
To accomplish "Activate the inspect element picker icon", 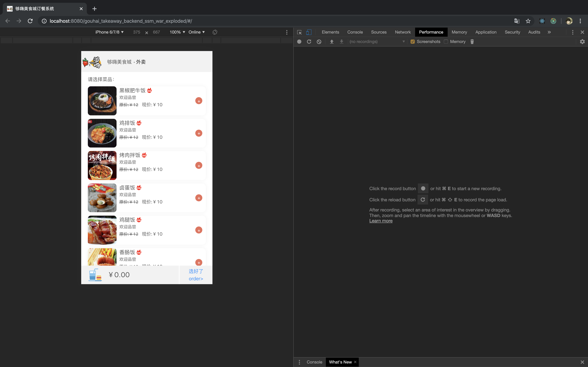I will tap(299, 32).
